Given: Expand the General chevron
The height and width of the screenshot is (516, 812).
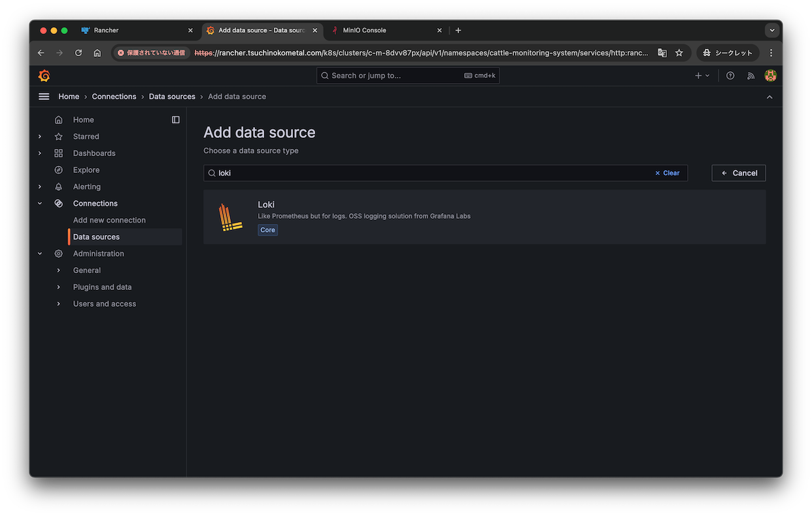Looking at the screenshot, I should click(59, 270).
